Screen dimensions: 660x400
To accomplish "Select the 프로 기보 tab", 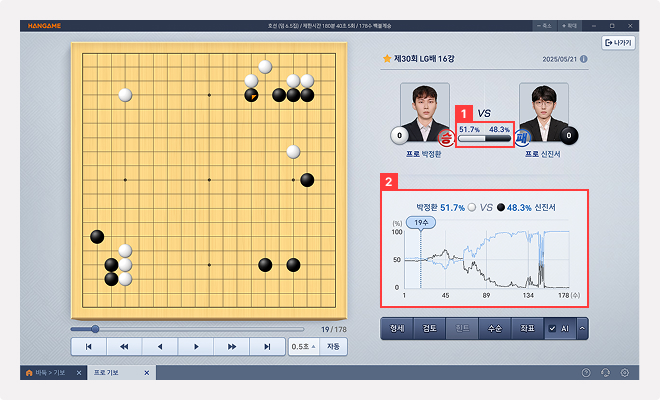I will pos(106,373).
